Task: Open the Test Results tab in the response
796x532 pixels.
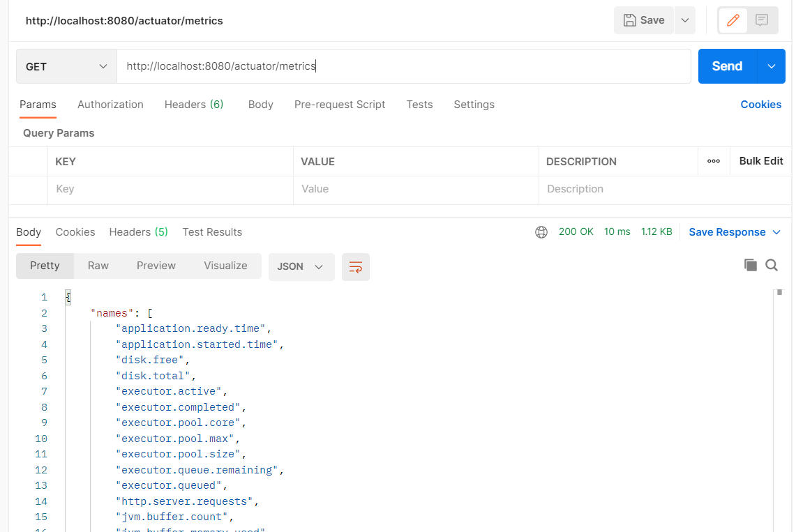Action: 212,232
